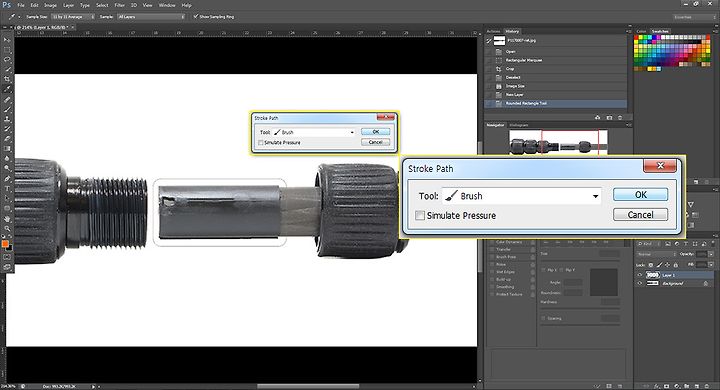Viewport: 720px width, 390px height.
Task: Select the Eraser tool
Action: point(7,139)
